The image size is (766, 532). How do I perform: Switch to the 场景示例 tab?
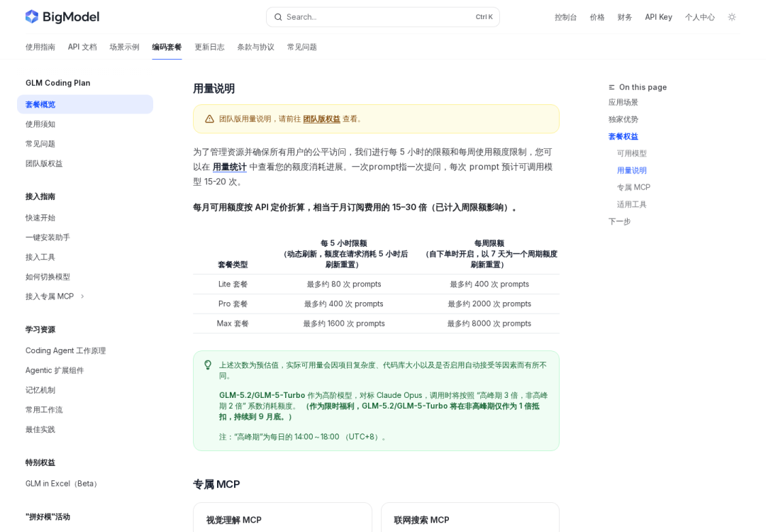tap(124, 47)
